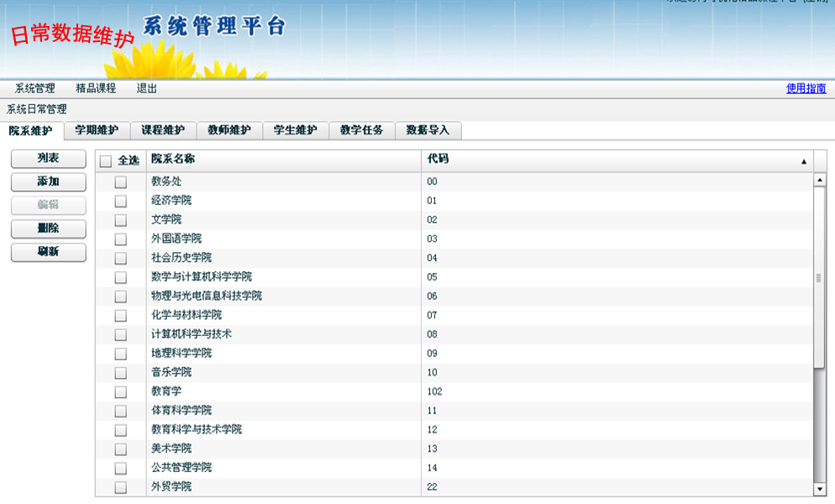
Task: Toggle checkbox next to 音乐学院
Action: pos(121,372)
